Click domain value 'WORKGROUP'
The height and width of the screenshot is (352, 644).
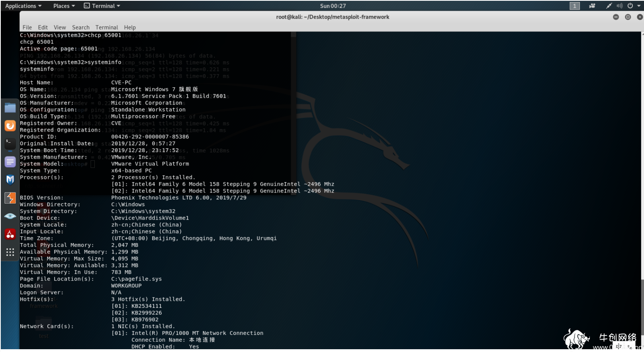pyautogui.click(x=126, y=286)
